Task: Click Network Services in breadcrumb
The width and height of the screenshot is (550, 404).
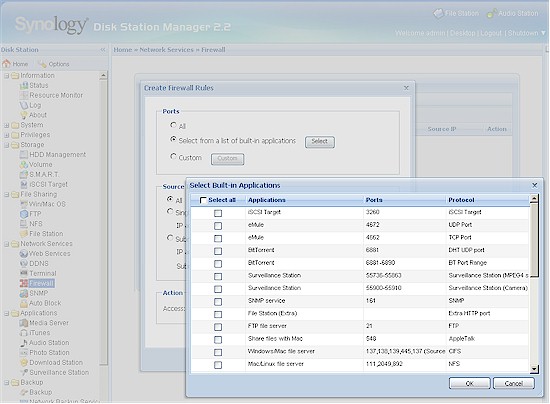Action: (166, 50)
